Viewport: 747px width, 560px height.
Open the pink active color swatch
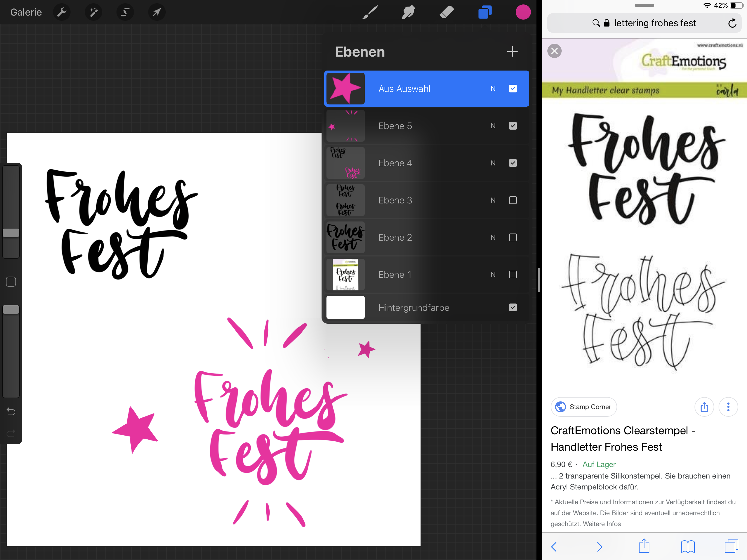tap(523, 13)
